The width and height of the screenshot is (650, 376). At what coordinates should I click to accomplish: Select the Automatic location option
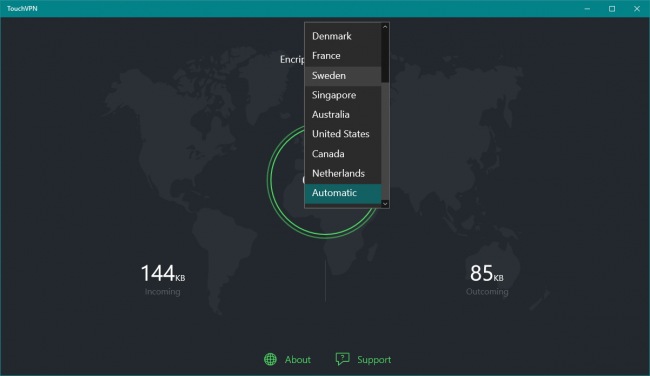[x=343, y=193]
